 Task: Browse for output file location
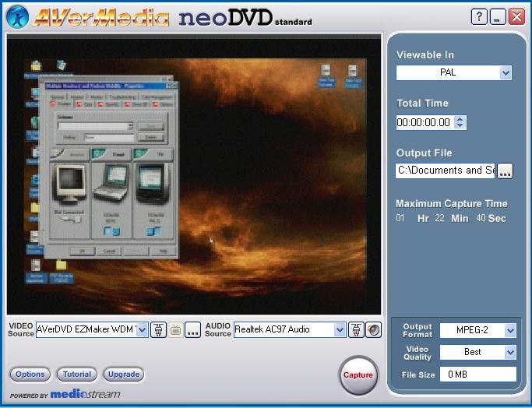pyautogui.click(x=505, y=171)
